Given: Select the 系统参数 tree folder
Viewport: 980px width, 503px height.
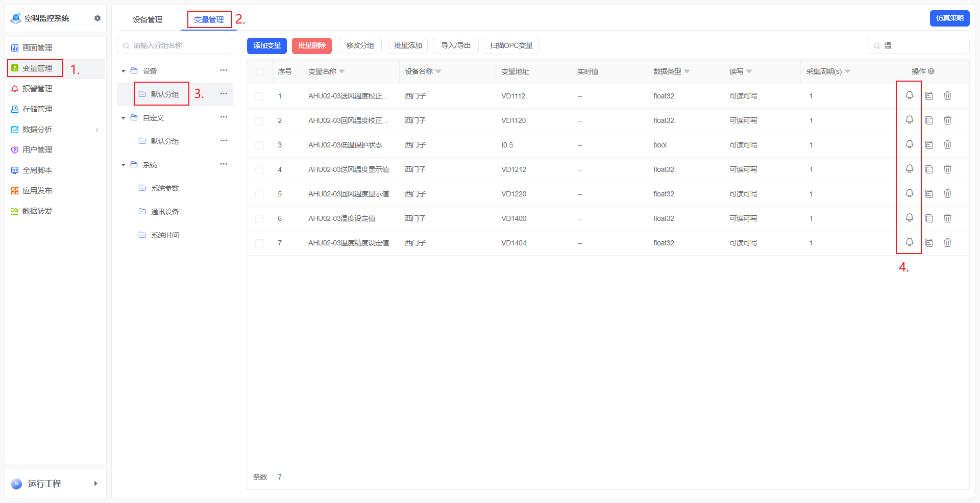Looking at the screenshot, I should (164, 188).
